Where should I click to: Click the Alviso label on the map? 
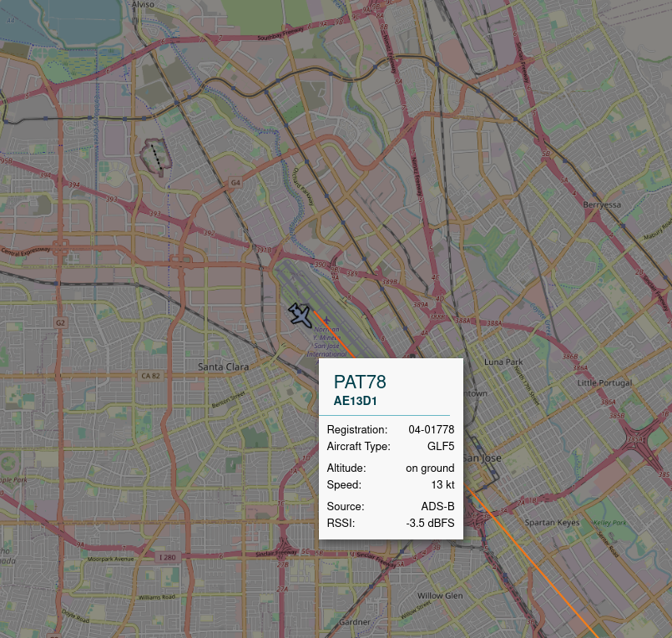[143, 4]
